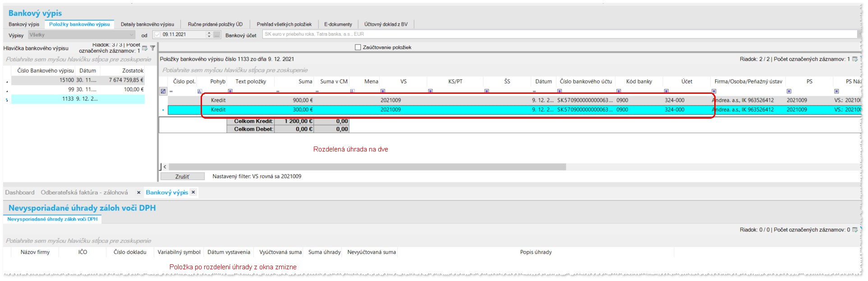Open filter operator icon under Účet column
The height and width of the screenshot is (281, 868).
pos(666,91)
